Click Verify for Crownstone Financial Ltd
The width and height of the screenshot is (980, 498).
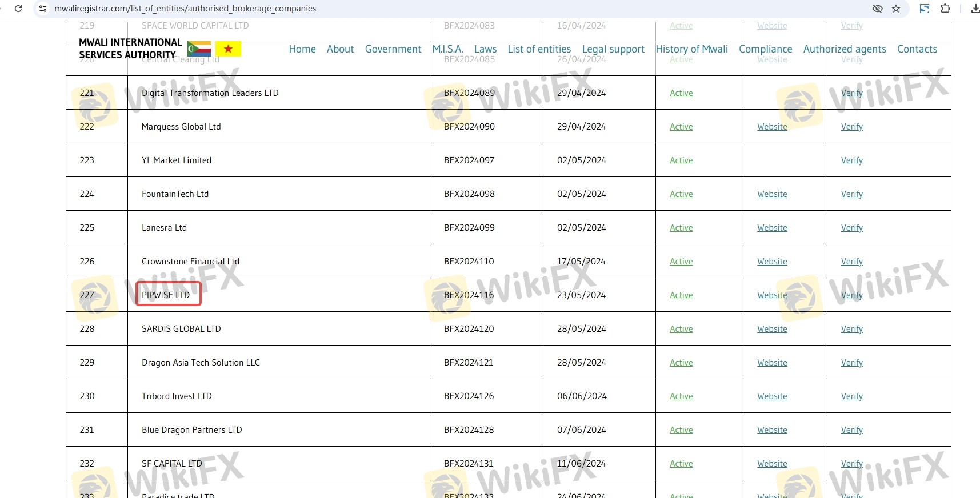point(852,262)
